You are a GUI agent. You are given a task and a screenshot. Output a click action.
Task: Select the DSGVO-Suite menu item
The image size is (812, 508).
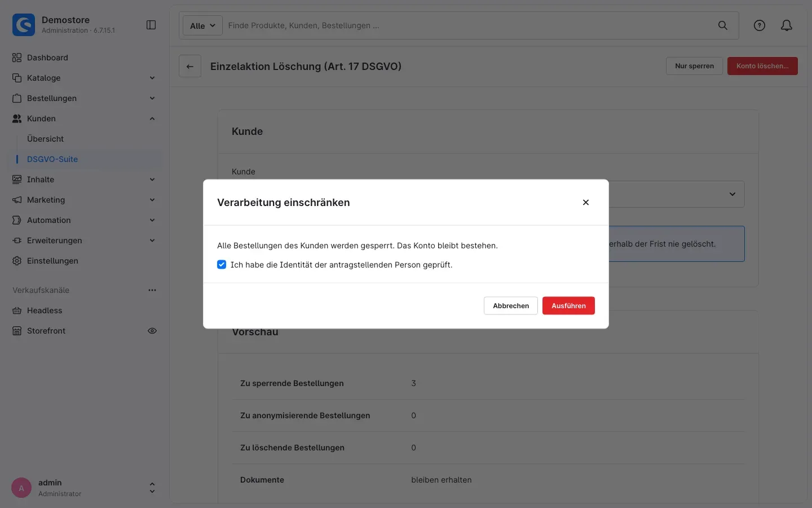pos(52,159)
